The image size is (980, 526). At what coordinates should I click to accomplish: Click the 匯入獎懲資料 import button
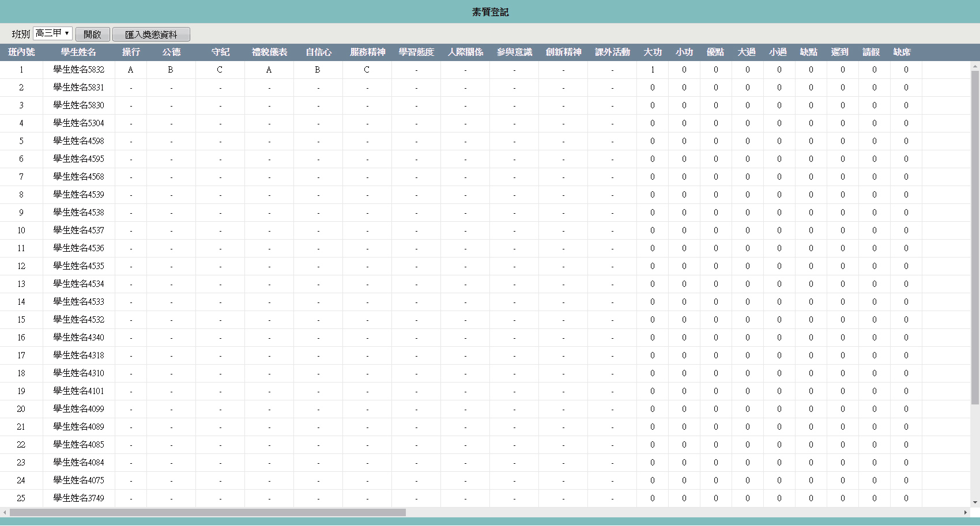click(x=151, y=35)
